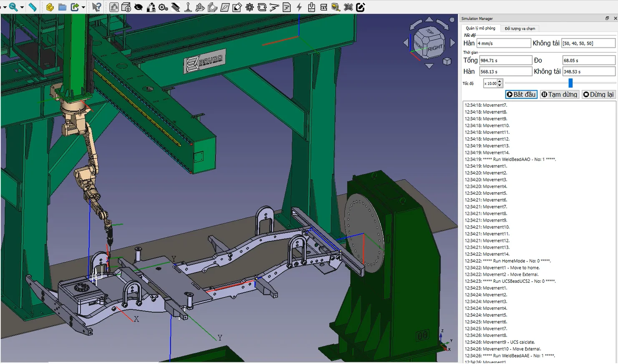The image size is (618, 364).
Task: Click the Hàn speed field 4 mm/s
Action: 504,43
